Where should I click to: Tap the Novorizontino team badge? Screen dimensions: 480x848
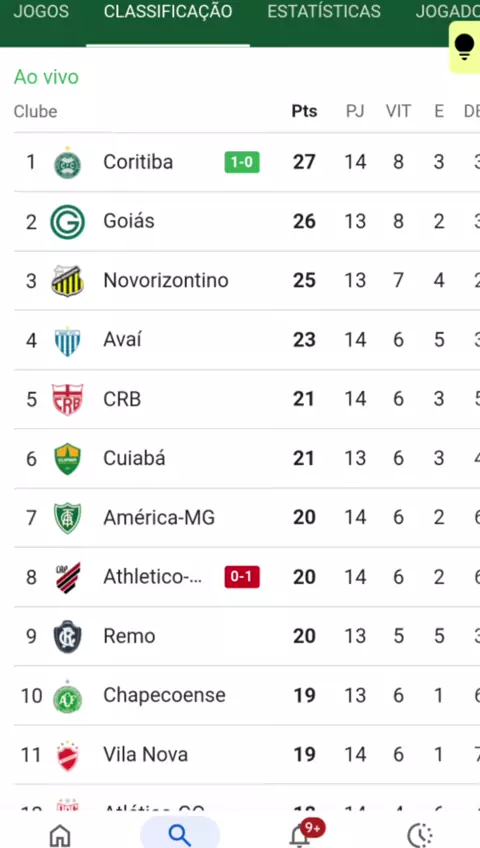[68, 281]
